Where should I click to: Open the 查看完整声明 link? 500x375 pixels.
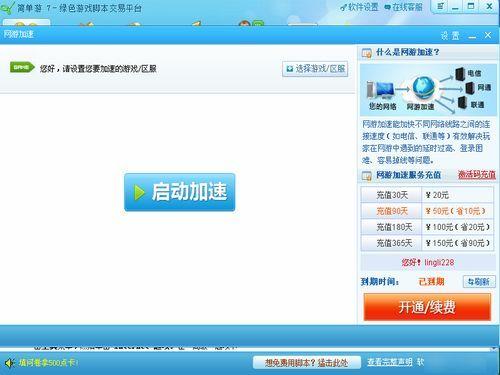(x=390, y=362)
